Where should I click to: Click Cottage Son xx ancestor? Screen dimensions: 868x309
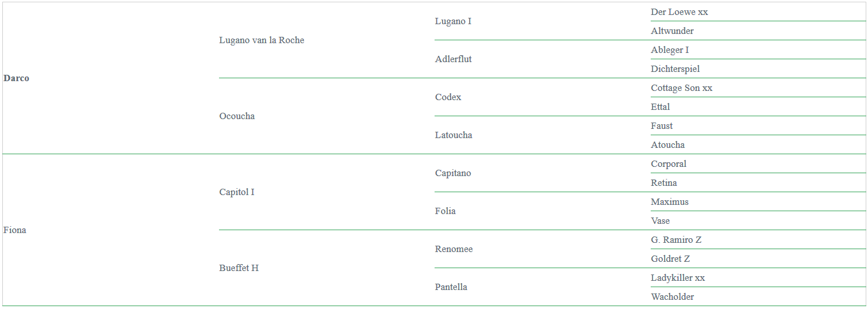tap(682, 88)
